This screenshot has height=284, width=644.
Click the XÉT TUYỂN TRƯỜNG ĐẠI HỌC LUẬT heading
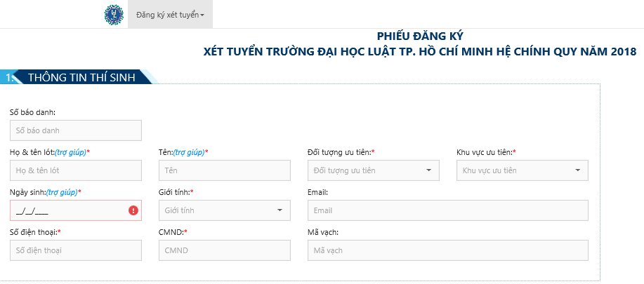420,52
